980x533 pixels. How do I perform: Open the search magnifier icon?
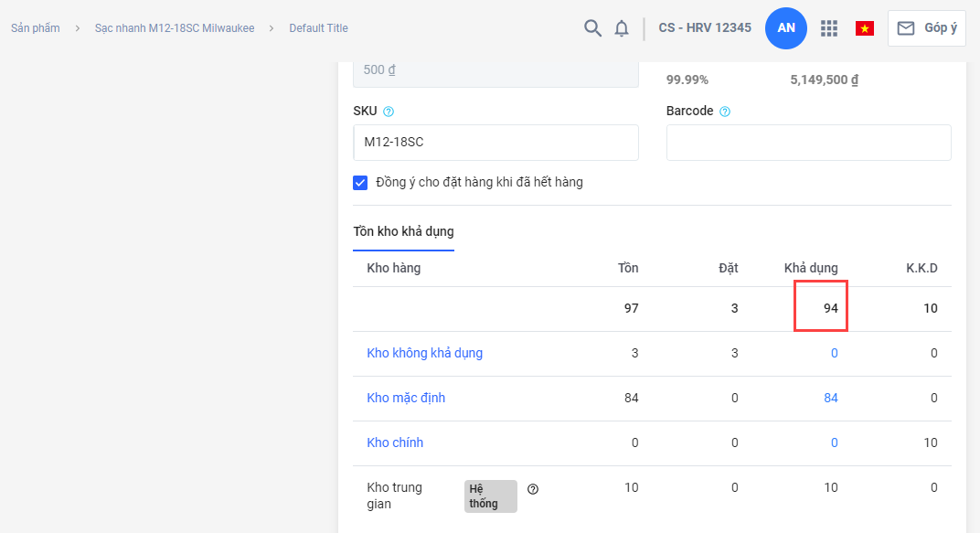click(x=592, y=28)
